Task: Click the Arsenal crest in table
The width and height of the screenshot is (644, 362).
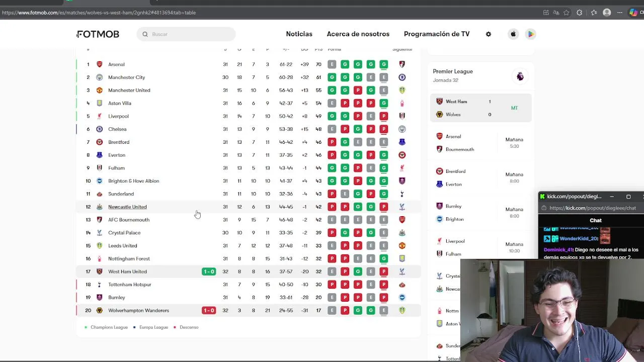Action: [x=99, y=64]
